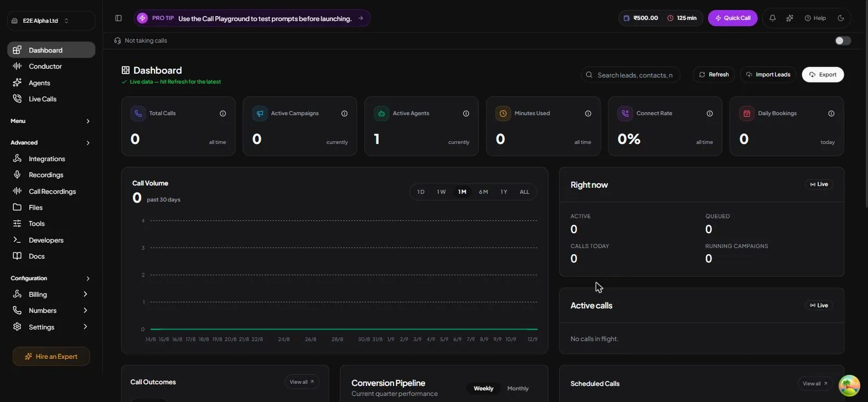The width and height of the screenshot is (868, 402).
Task: Switch theme with the moon icon
Action: pos(841,18)
